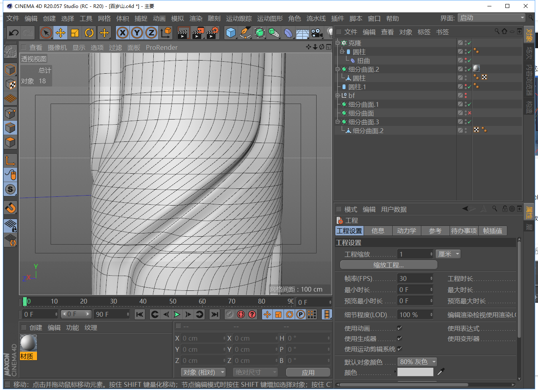Collapse the 细分曲面.3 hierarchy
Screen dimensions: 538x392
point(338,122)
